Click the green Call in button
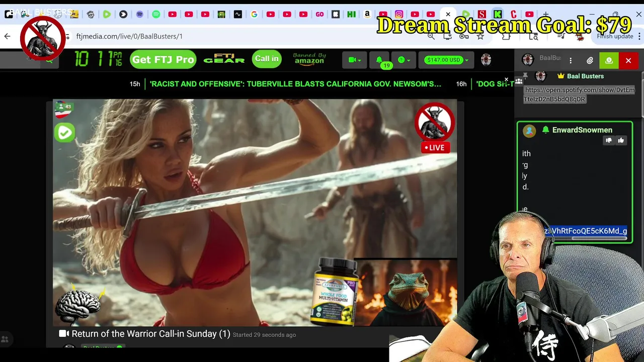The height and width of the screenshot is (362, 644). click(x=267, y=59)
